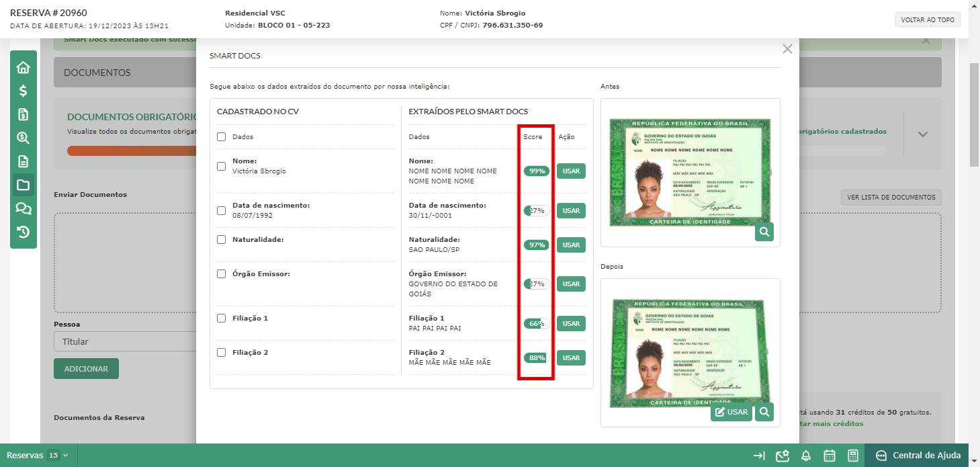Click 'Residencial VSC' header text
This screenshot has width=980, height=467.
pyautogui.click(x=255, y=13)
